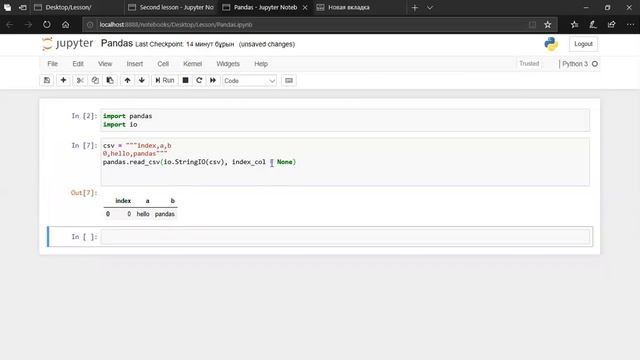This screenshot has width=640, height=360.
Task: Click the 'index' column header in output
Action: point(123,201)
